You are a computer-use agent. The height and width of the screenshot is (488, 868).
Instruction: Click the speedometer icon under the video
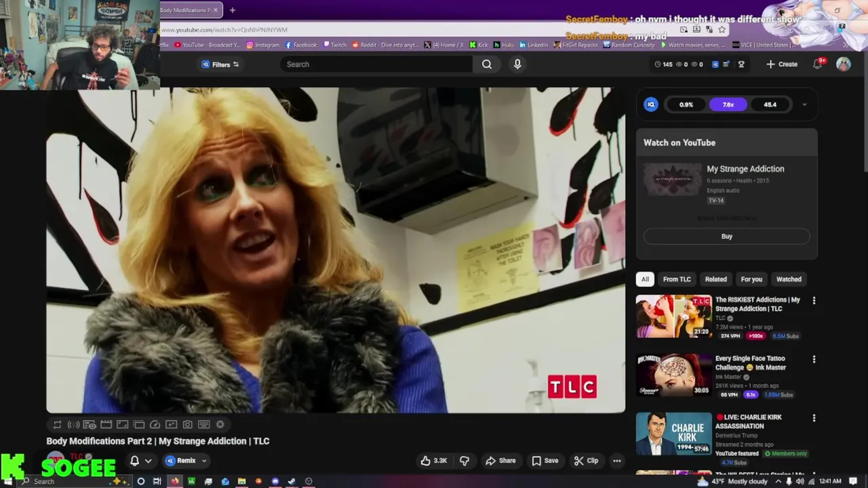coord(155,425)
